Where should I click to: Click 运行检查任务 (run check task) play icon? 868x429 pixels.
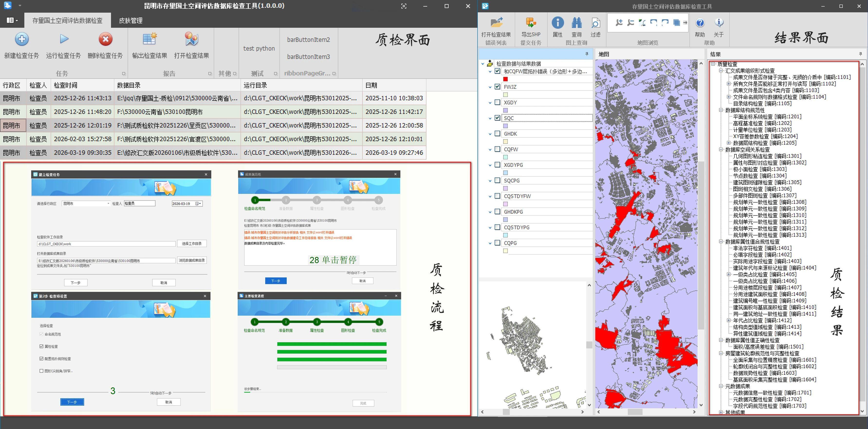pos(64,39)
